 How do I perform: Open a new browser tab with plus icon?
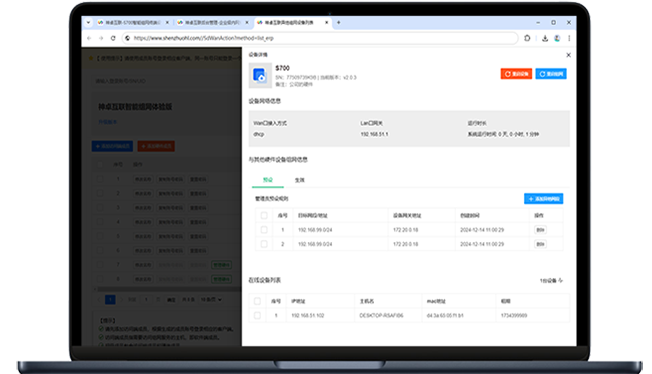(338, 22)
